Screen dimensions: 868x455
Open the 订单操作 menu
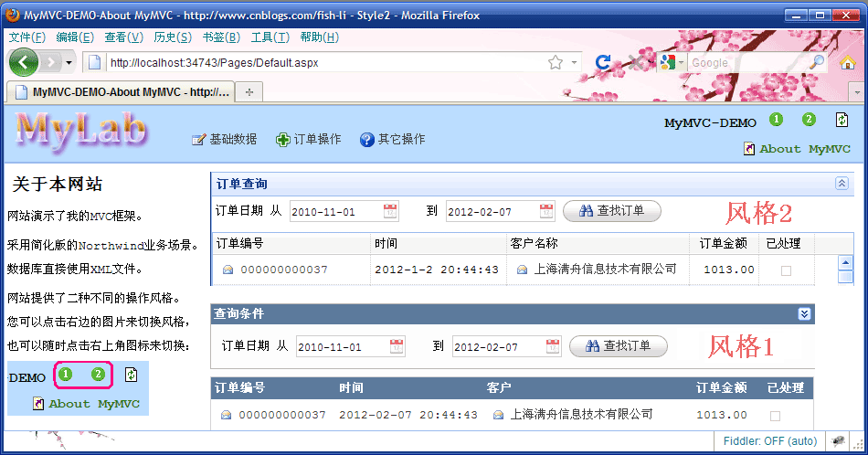point(308,139)
